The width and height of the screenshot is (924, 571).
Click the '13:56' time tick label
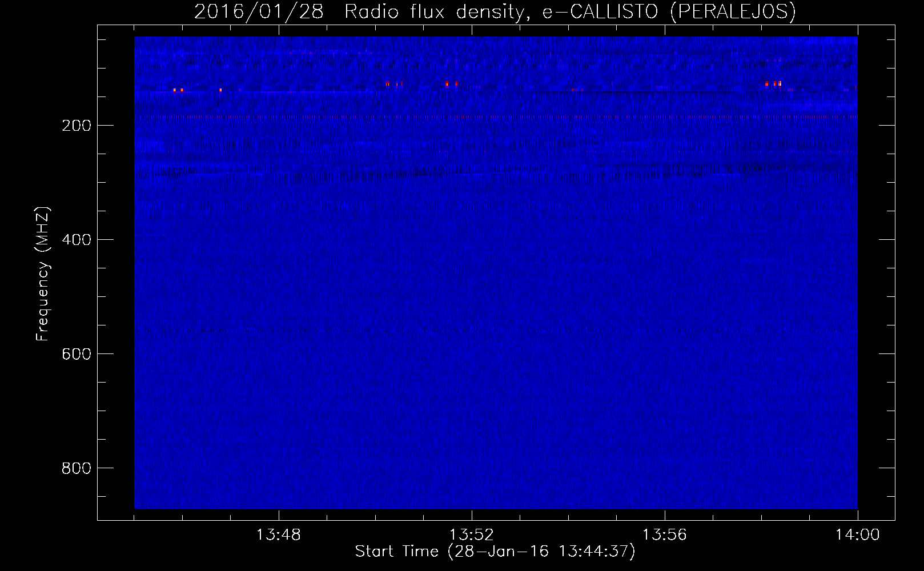665,535
